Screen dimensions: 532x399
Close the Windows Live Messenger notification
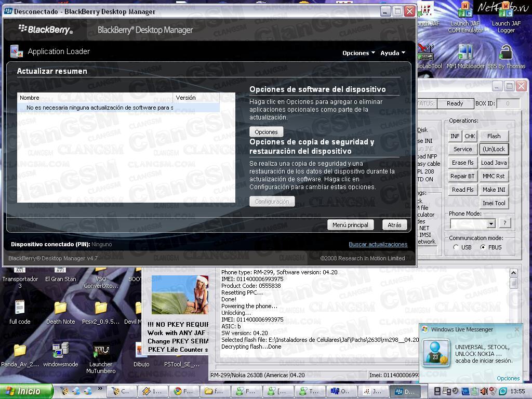[516, 329]
